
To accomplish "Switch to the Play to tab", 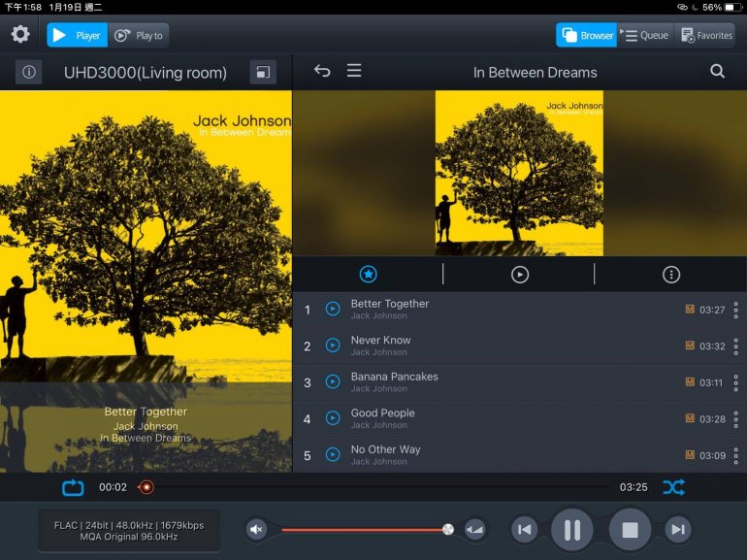I will pyautogui.click(x=138, y=35).
